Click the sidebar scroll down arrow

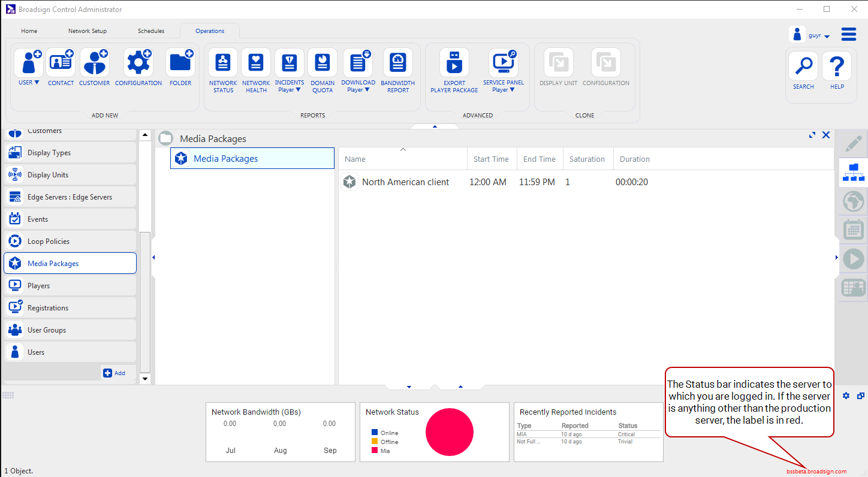[145, 379]
